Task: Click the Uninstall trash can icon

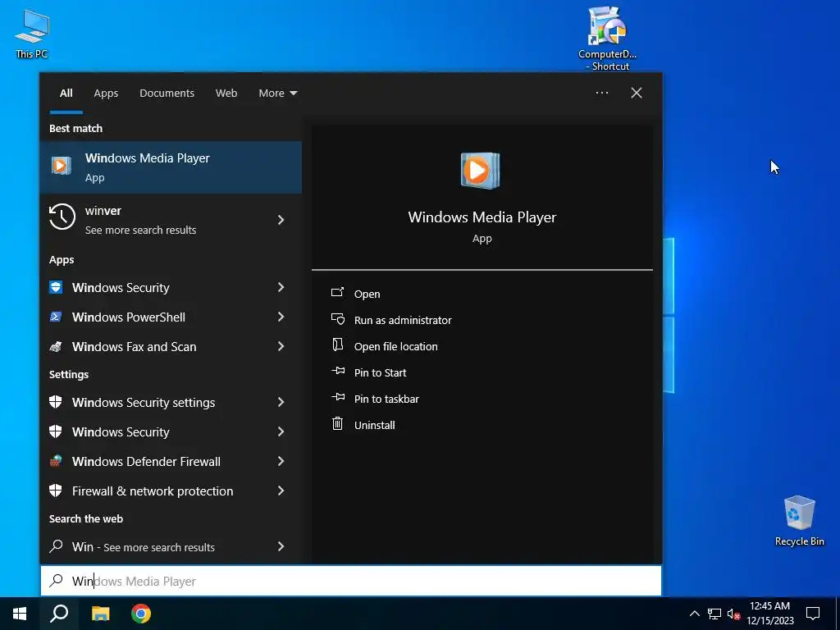Action: click(337, 424)
